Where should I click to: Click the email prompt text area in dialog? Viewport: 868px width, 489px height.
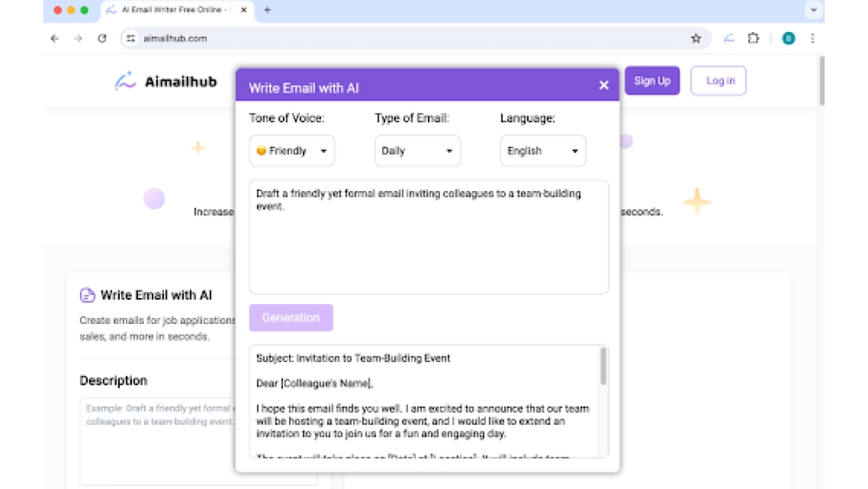429,236
